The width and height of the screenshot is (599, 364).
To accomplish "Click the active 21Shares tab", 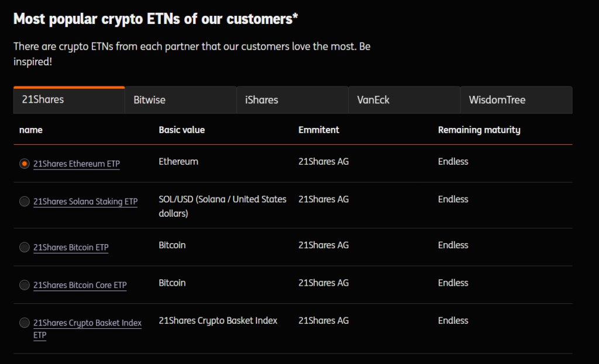I will pos(69,100).
